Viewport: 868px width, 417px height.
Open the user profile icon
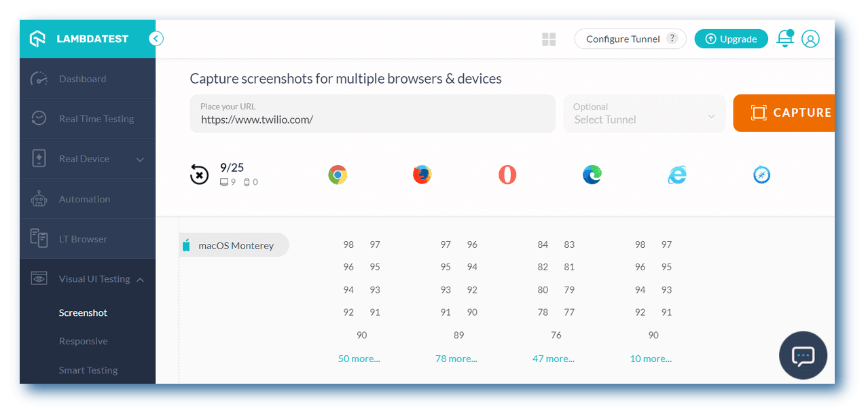[x=810, y=39]
